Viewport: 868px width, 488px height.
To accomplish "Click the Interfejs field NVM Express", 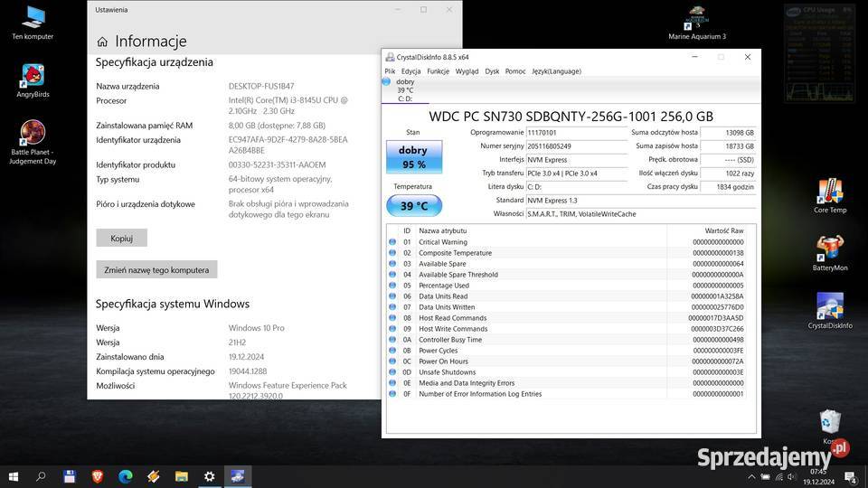I will click(x=576, y=160).
